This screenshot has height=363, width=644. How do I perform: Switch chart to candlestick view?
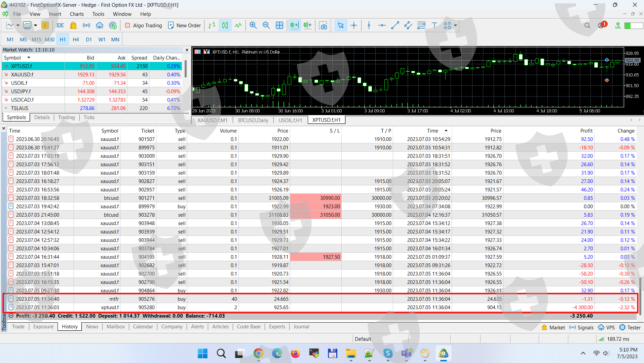tap(225, 26)
